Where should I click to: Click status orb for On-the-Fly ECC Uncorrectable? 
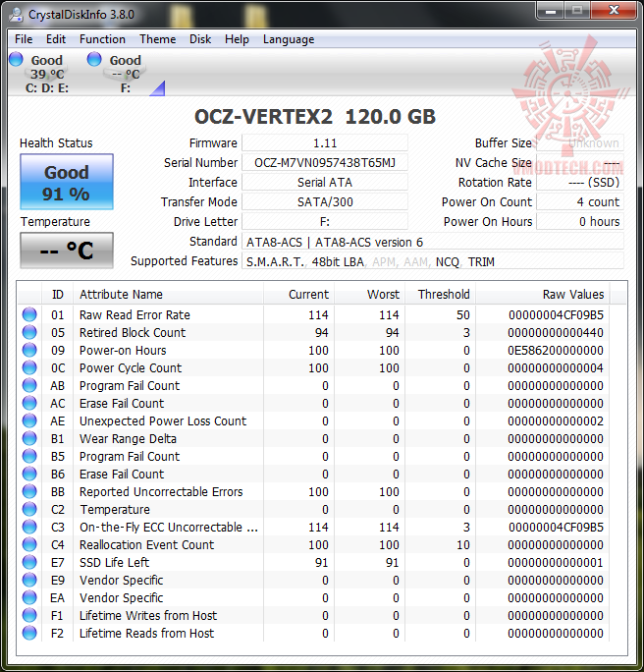click(x=29, y=527)
